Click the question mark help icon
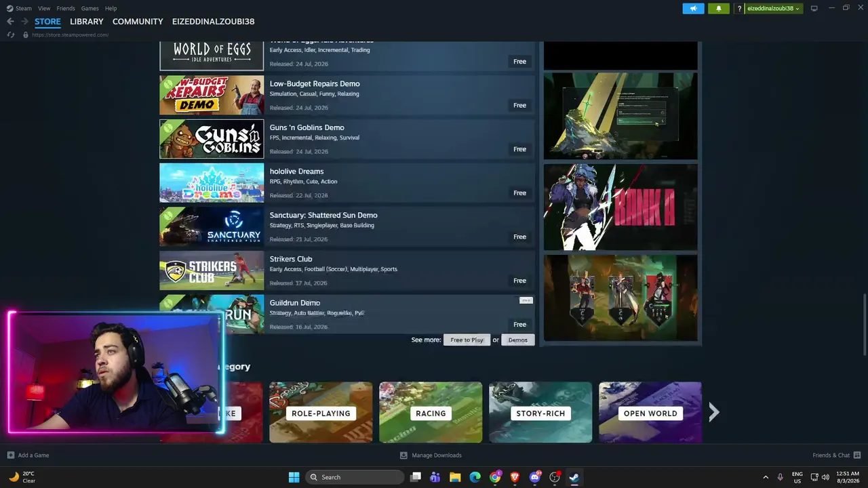Screen dimensions: 868x488 click(x=740, y=8)
